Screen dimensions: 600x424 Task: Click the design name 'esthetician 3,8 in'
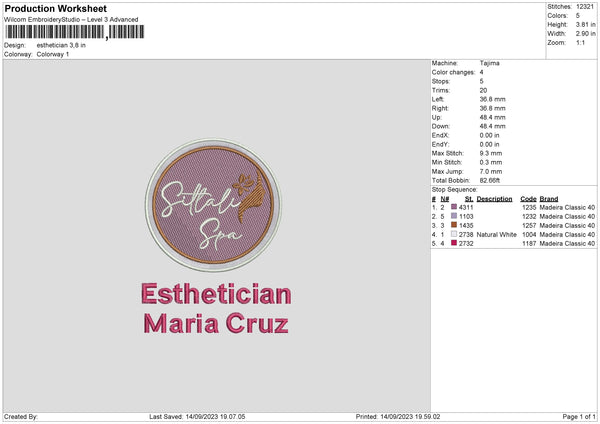pos(61,45)
